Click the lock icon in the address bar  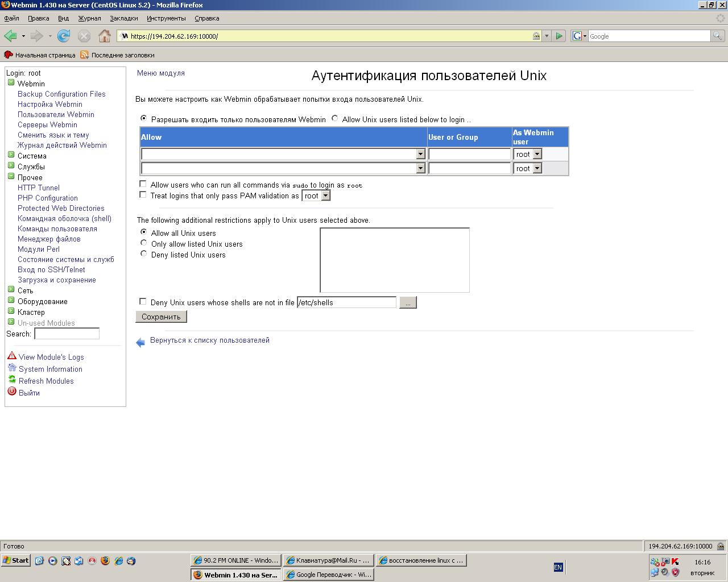coord(536,36)
